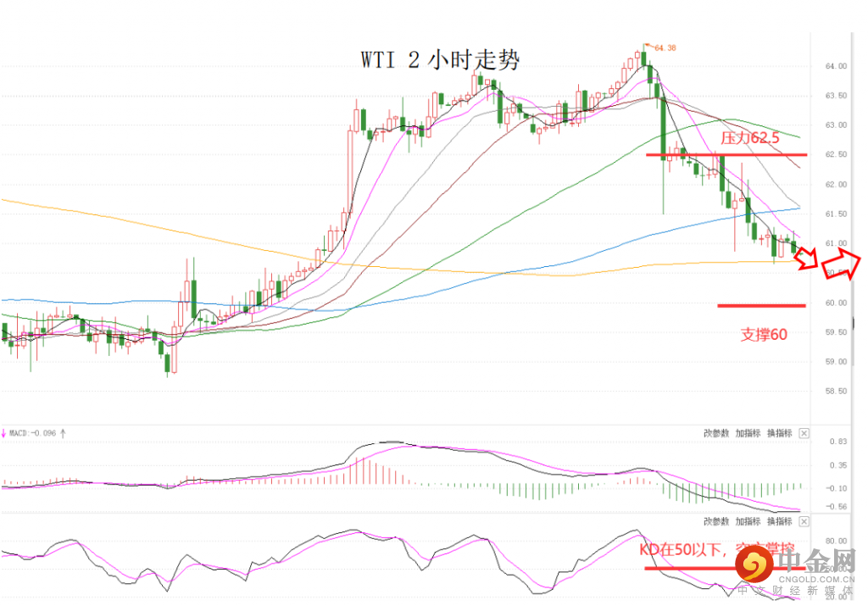Open 改参数 in the KD panel
868x606 pixels.
[x=716, y=522]
